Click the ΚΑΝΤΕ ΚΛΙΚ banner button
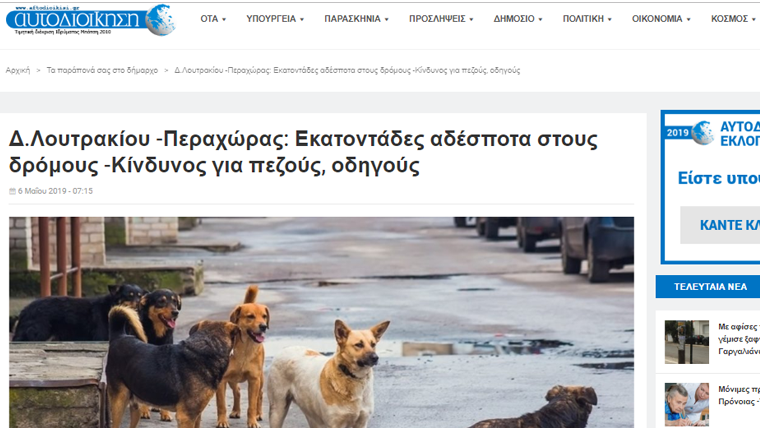Screen dimensions: 760x428 pos(720,225)
